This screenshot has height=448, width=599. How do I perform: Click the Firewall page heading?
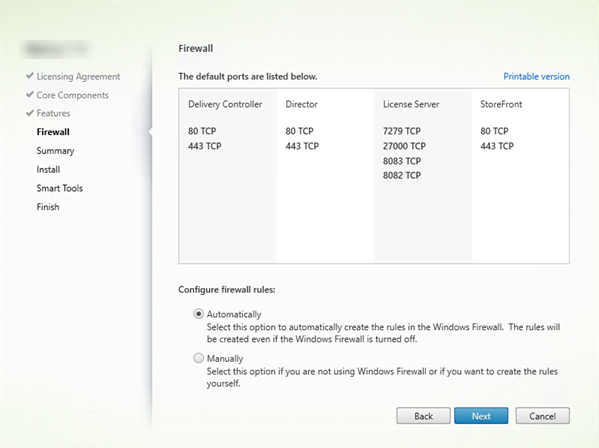pos(196,49)
